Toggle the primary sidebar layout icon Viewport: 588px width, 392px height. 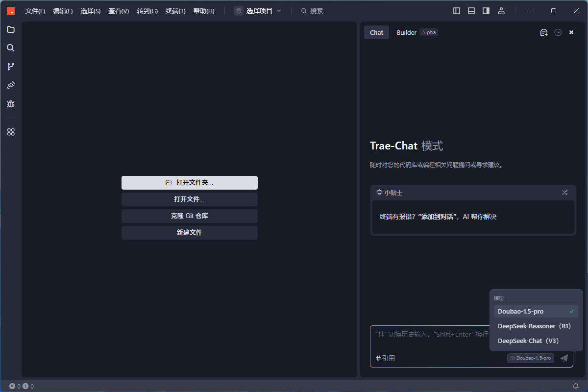coord(457,11)
